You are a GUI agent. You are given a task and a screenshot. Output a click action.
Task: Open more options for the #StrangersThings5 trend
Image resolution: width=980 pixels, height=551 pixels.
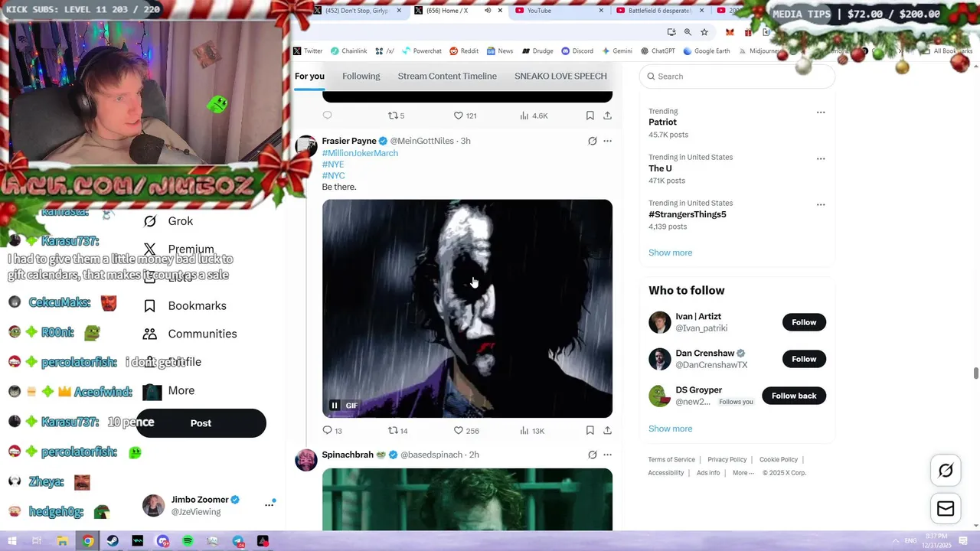point(821,204)
